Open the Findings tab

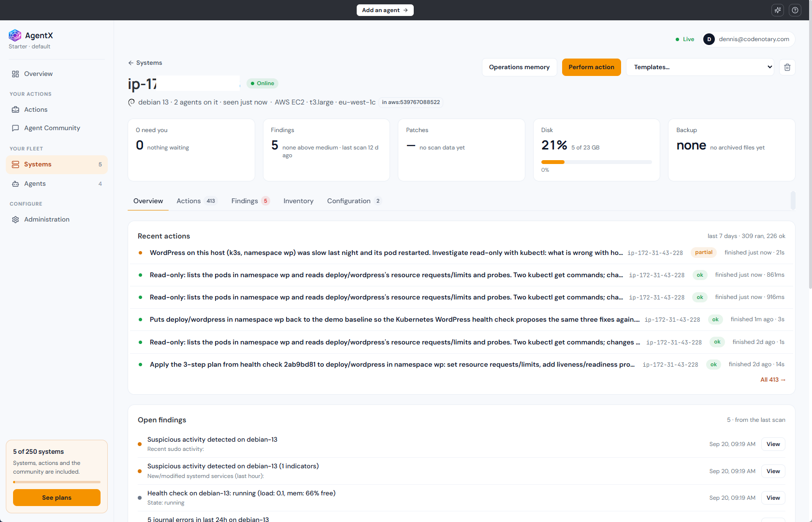pos(250,201)
